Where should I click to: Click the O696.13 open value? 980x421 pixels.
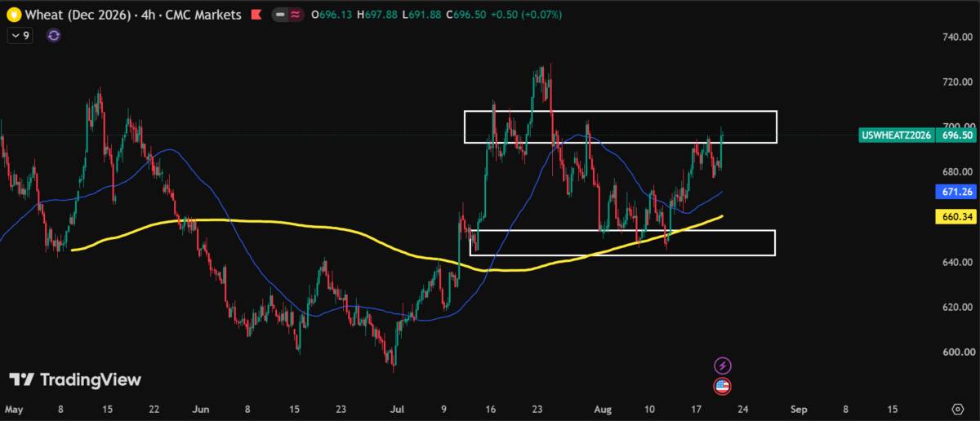point(332,15)
